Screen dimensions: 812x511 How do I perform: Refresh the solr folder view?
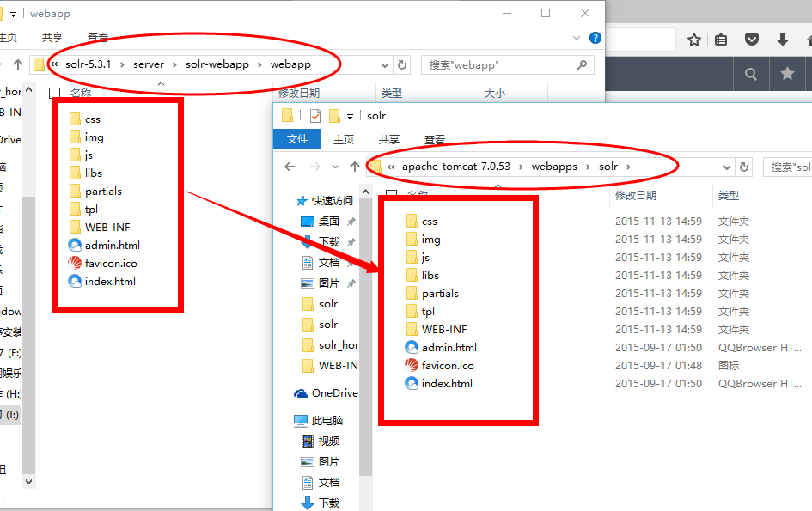tap(744, 167)
